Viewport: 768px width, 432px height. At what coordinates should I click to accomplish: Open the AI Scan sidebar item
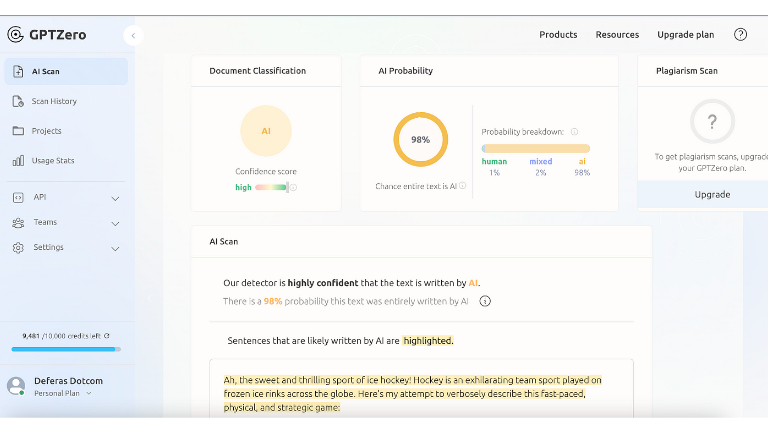click(66, 72)
